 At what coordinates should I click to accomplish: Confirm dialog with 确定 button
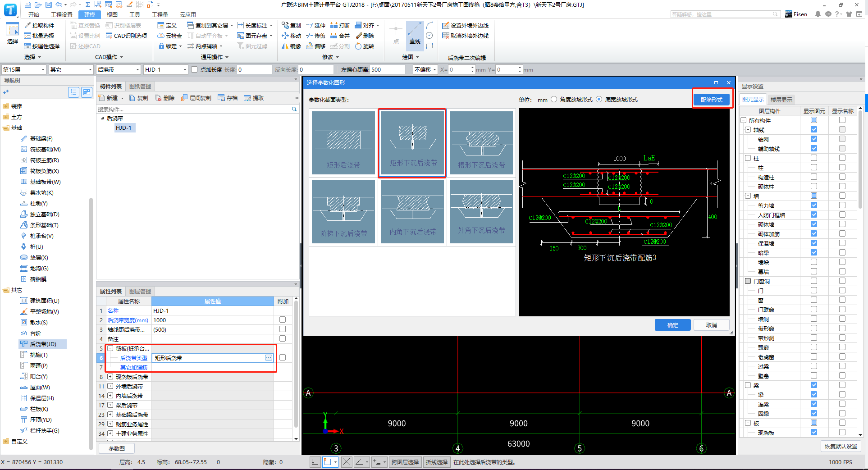673,325
